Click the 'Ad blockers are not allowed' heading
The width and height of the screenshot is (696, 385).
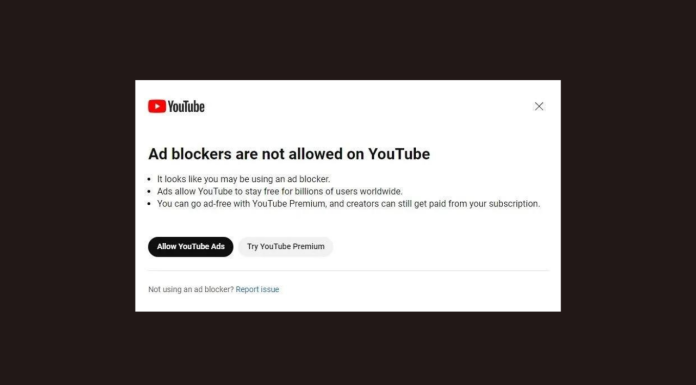[289, 154]
